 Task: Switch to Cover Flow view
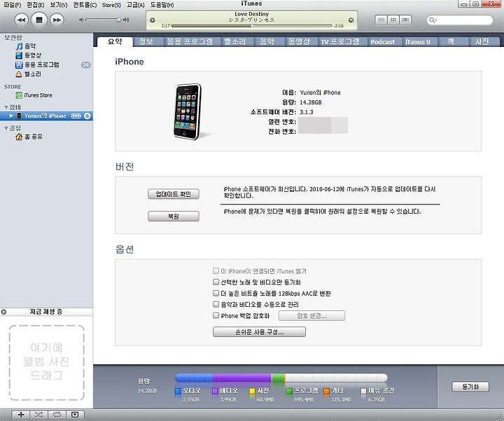(x=405, y=20)
